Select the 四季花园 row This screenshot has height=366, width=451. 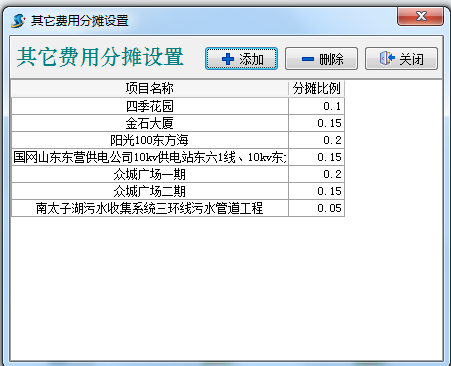coord(178,106)
